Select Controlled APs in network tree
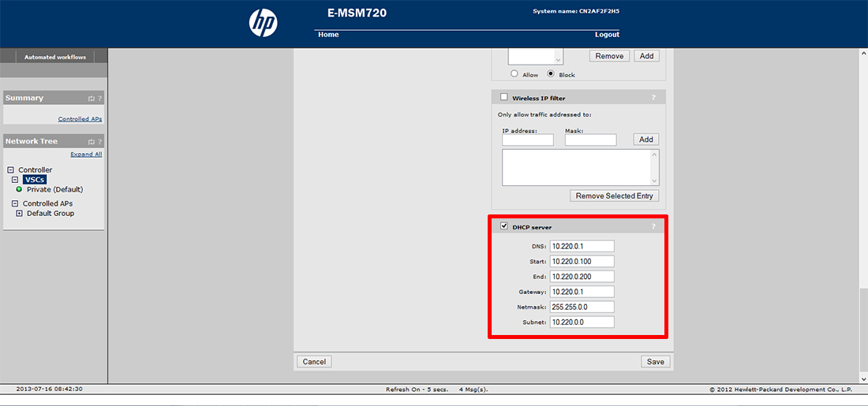The height and width of the screenshot is (406, 868). 47,203
